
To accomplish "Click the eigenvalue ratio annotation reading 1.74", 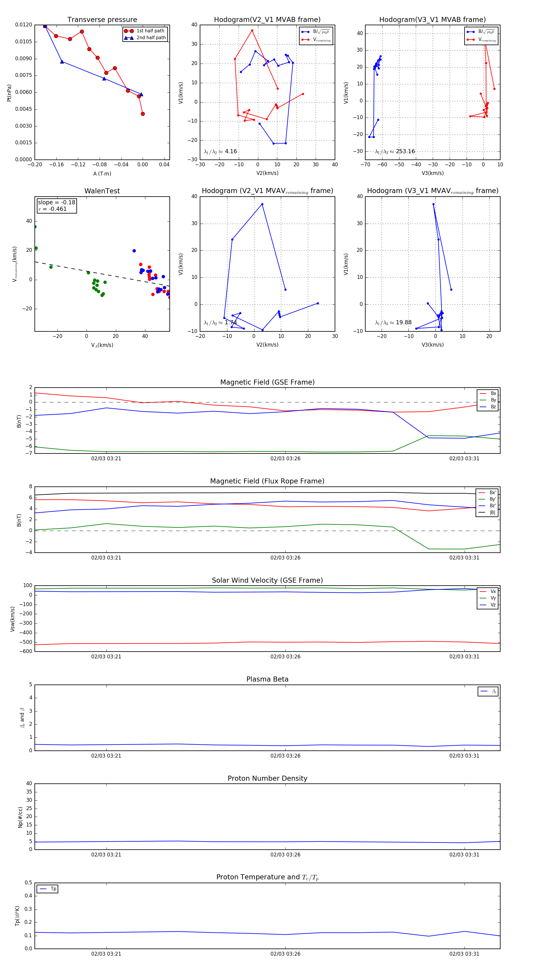I will (x=221, y=323).
